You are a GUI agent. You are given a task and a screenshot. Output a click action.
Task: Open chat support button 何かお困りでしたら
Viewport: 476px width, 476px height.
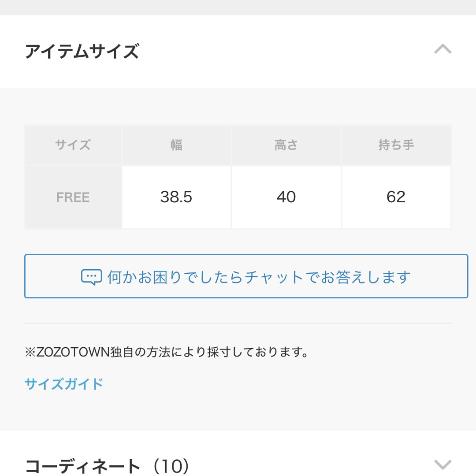pos(246,276)
